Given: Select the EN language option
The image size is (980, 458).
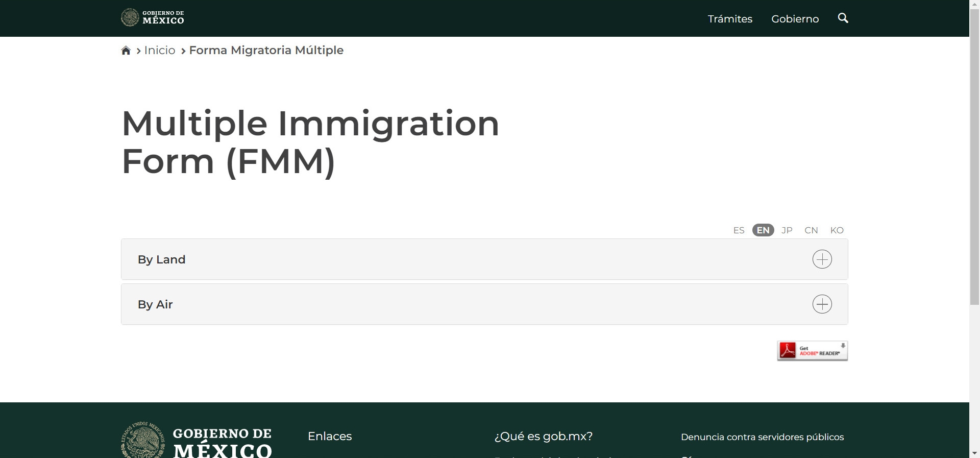Looking at the screenshot, I should click(x=763, y=230).
